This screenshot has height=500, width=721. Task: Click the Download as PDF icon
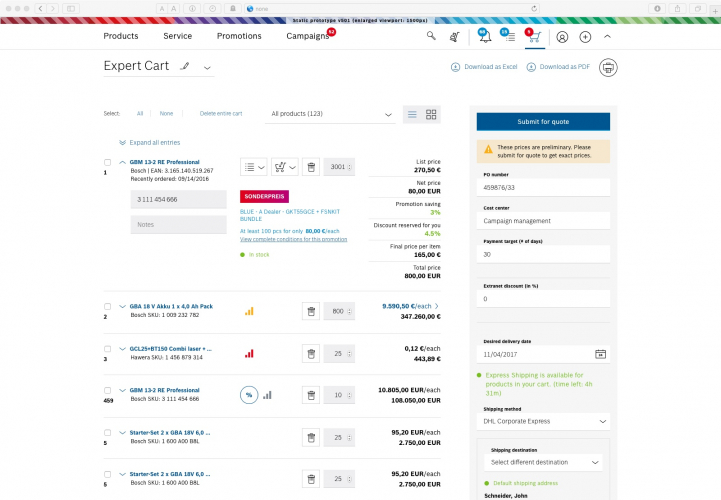click(x=531, y=67)
